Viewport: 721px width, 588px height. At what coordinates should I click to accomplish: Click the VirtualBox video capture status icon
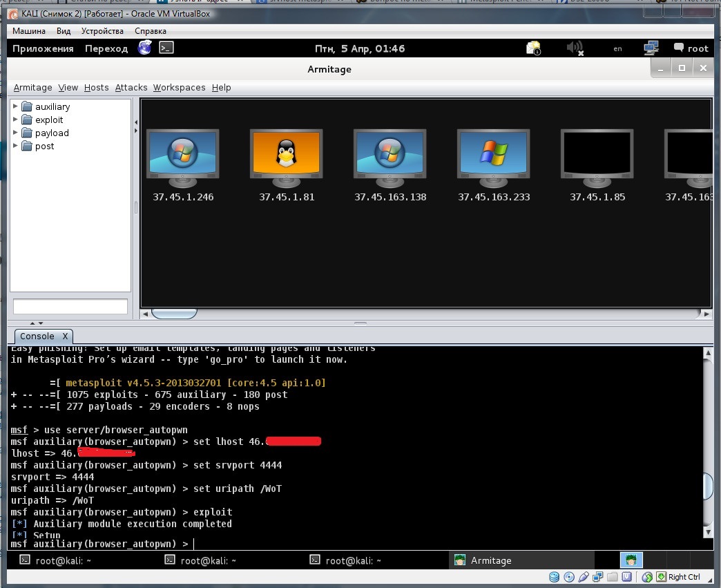[x=626, y=577]
